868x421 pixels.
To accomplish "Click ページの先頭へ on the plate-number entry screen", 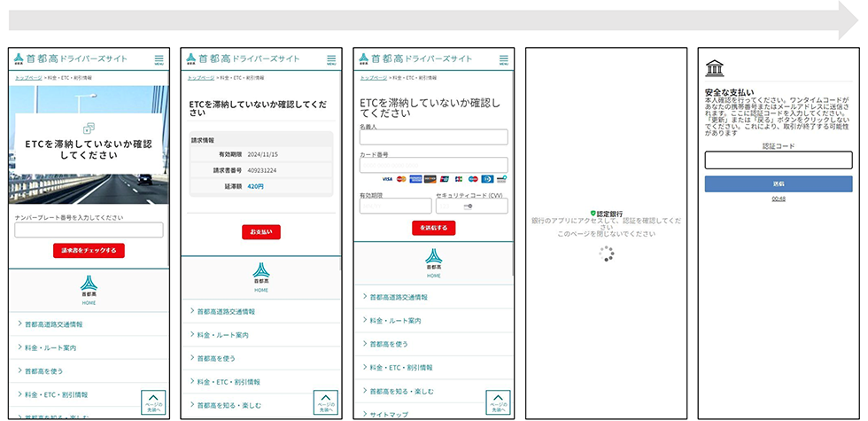I will pyautogui.click(x=153, y=402).
